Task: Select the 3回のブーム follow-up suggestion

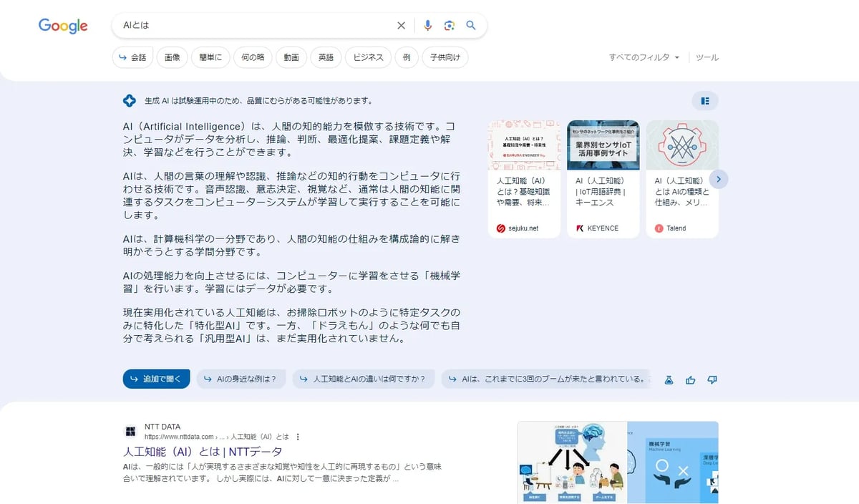Action: 546,379
